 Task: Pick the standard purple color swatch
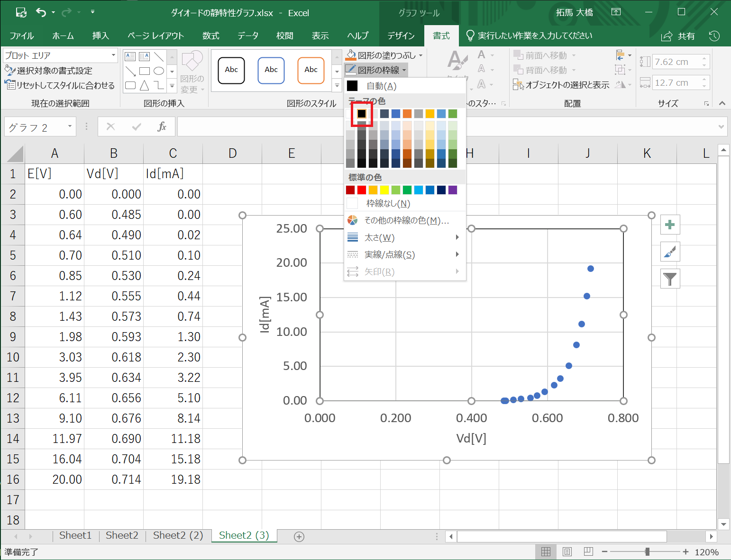coord(453,190)
